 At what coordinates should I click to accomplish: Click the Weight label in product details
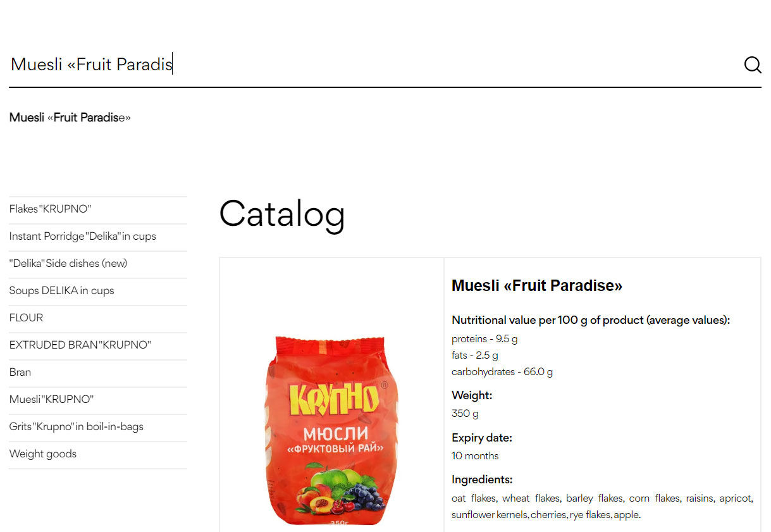[472, 395]
